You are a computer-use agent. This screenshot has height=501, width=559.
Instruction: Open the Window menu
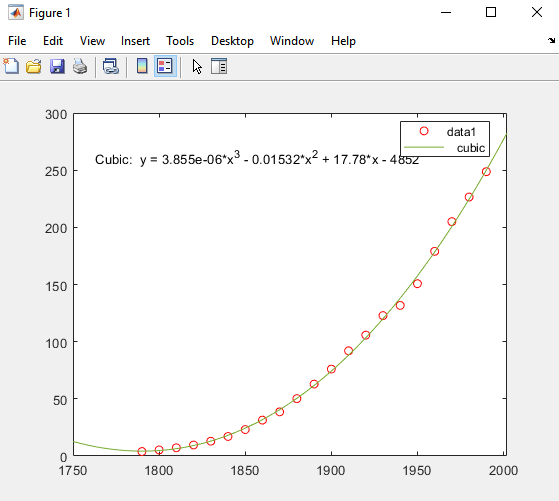coord(292,41)
